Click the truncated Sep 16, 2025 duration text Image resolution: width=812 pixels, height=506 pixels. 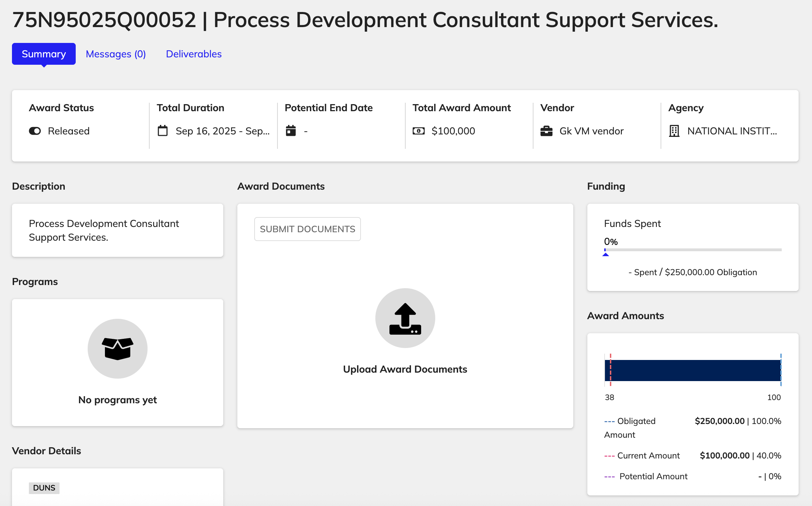pos(223,131)
